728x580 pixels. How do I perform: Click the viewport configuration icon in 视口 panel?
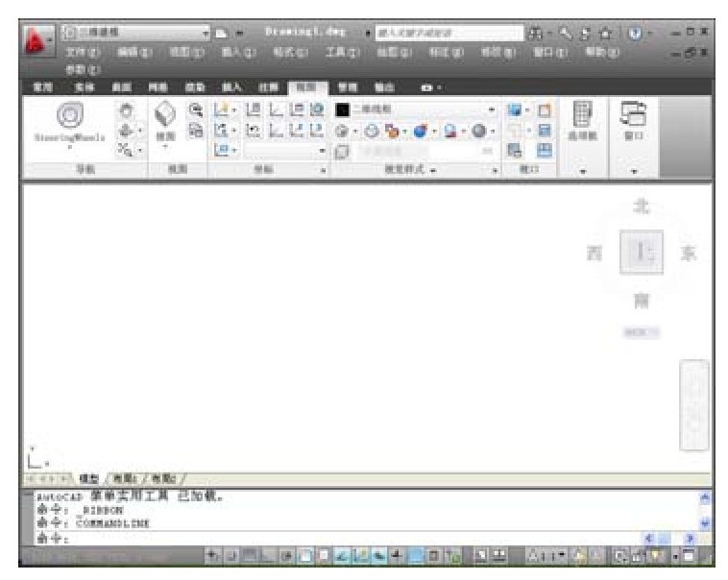(x=515, y=110)
